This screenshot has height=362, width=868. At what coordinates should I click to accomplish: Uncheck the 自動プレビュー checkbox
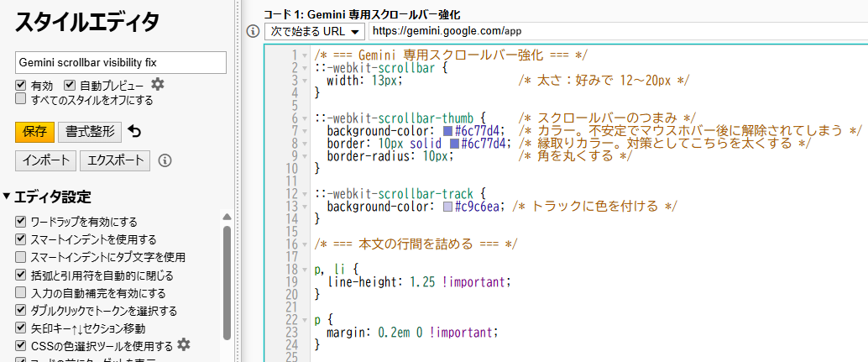click(70, 86)
